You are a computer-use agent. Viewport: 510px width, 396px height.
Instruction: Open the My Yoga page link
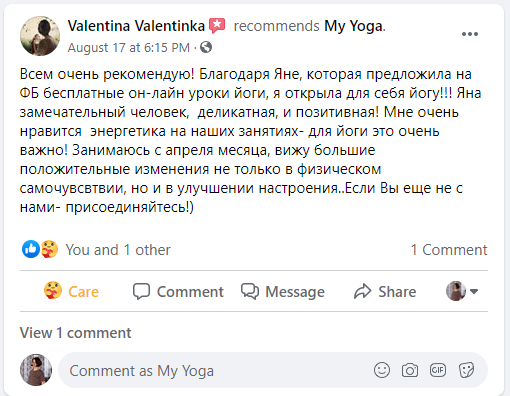(353, 26)
